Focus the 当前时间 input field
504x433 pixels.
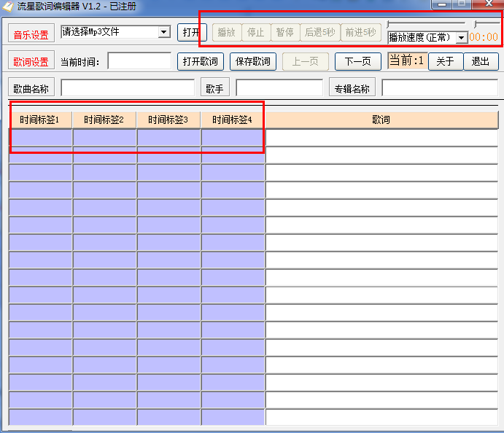[x=139, y=61]
